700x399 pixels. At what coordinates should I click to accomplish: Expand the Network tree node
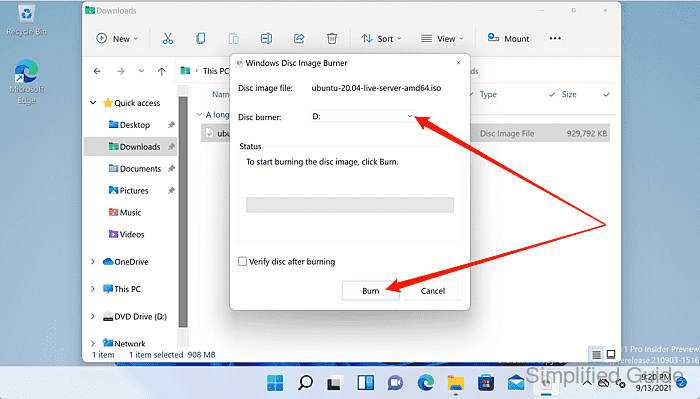(x=93, y=343)
